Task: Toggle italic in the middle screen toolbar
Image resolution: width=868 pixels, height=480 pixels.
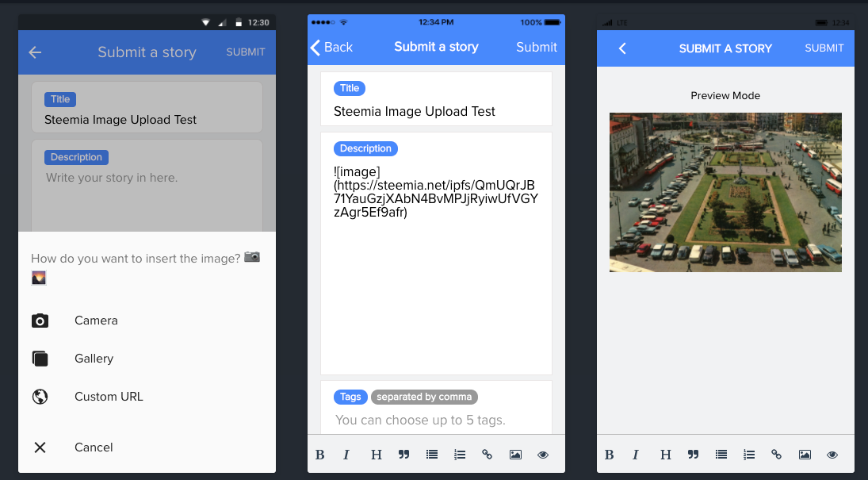Action: [346, 455]
